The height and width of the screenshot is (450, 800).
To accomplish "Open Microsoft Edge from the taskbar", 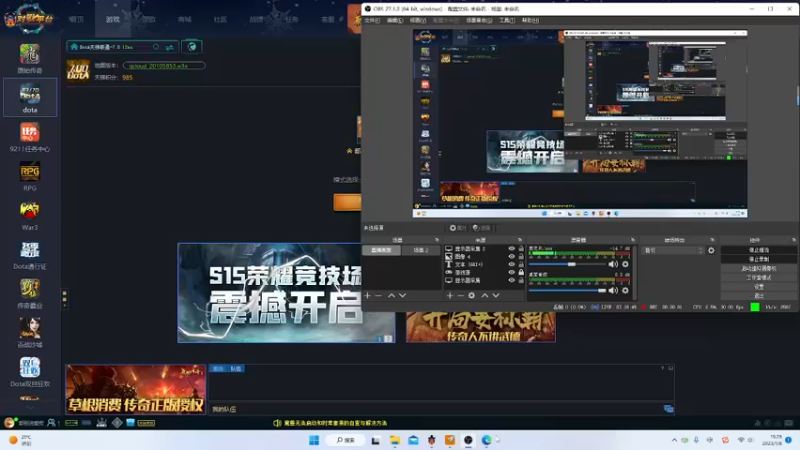I will tap(486, 440).
